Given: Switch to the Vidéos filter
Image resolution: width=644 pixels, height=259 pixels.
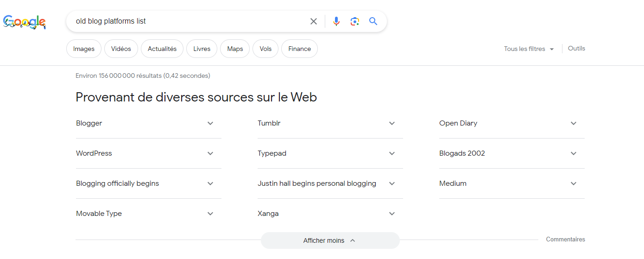Looking at the screenshot, I should 121,49.
